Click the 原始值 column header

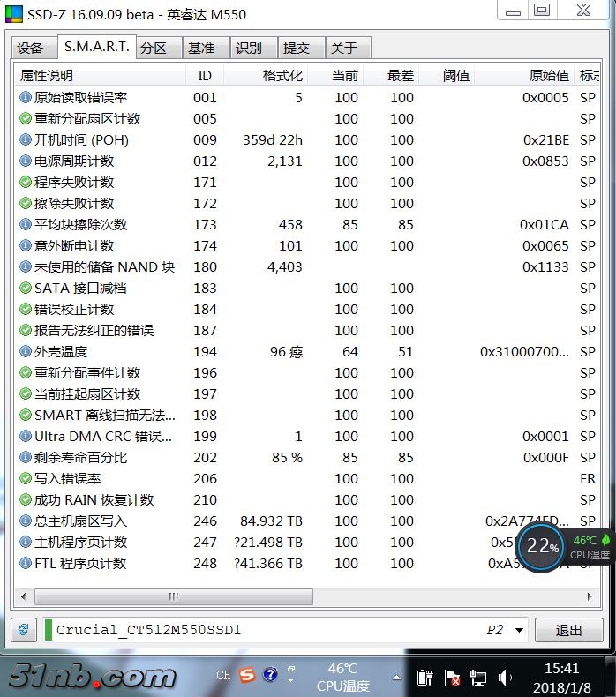coord(524,75)
